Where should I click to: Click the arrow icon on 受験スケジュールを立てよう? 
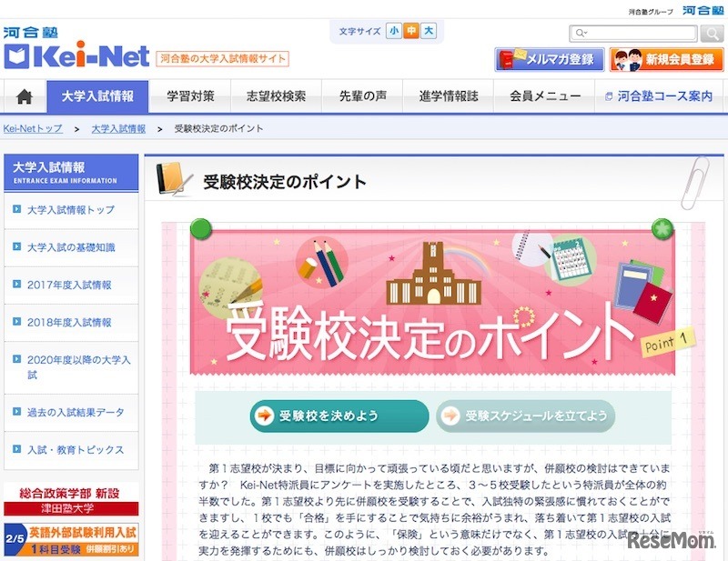[x=450, y=416]
